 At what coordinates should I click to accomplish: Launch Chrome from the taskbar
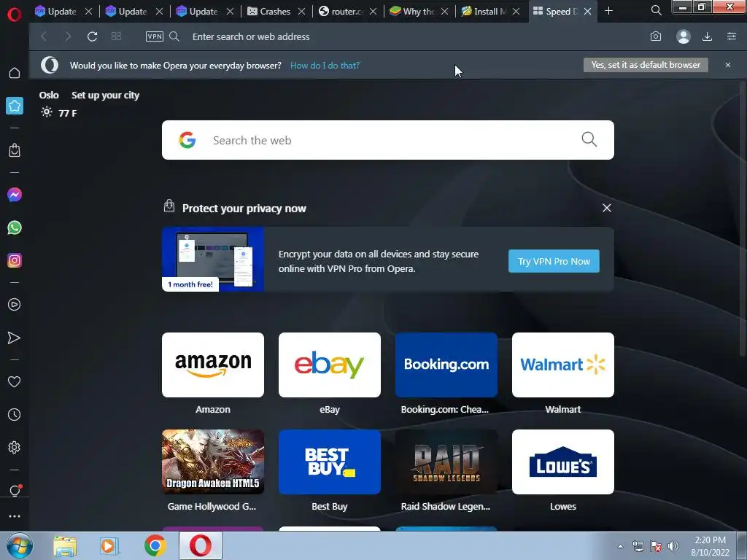[155, 545]
